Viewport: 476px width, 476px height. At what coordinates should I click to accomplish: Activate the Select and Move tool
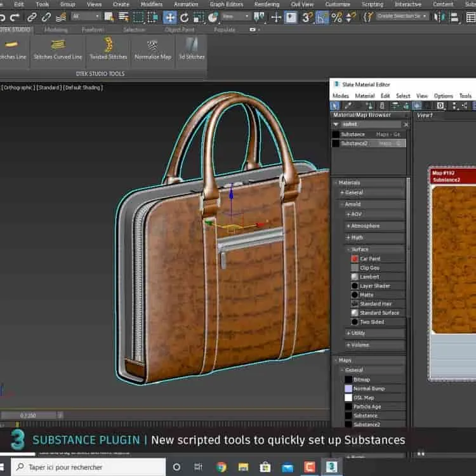click(169, 17)
